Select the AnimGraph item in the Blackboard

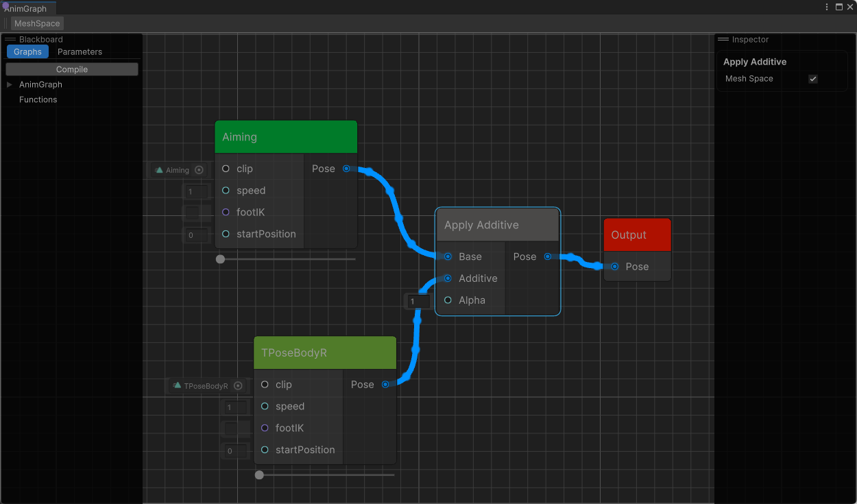click(x=40, y=84)
